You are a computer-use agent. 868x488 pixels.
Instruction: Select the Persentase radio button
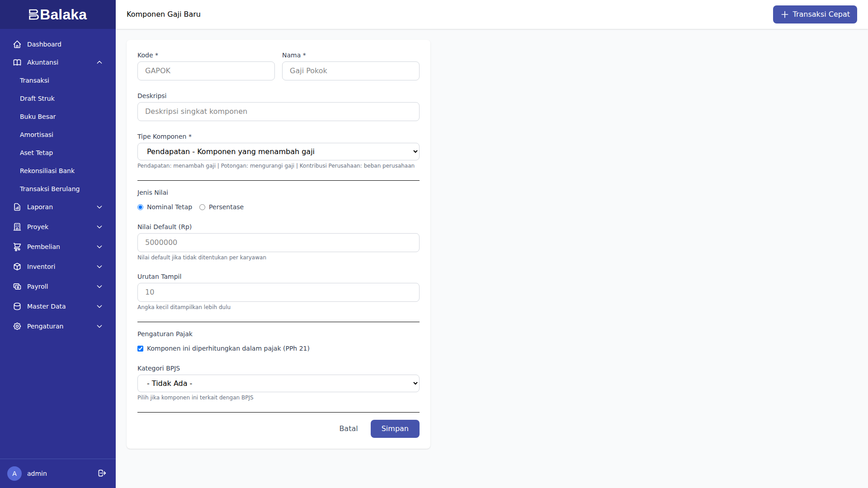tap(203, 207)
